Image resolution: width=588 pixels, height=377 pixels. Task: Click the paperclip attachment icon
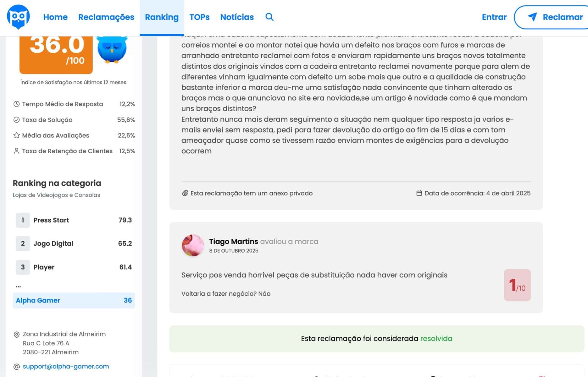coord(185,193)
